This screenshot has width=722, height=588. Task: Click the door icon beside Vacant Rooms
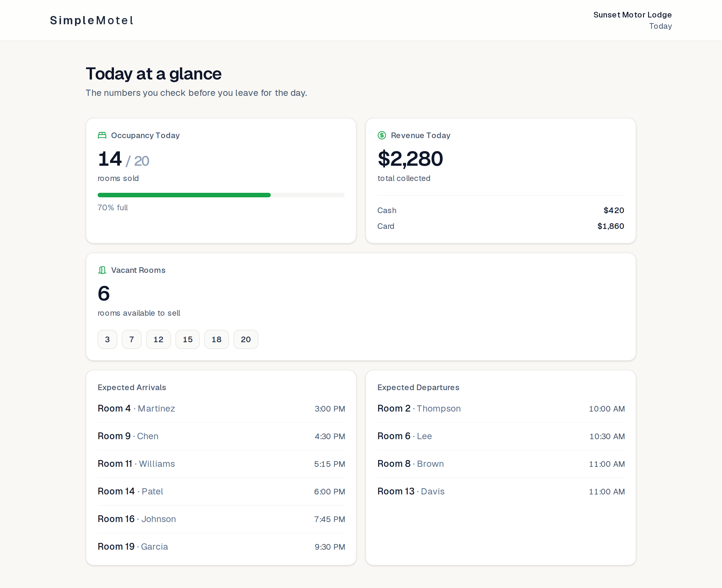102,270
